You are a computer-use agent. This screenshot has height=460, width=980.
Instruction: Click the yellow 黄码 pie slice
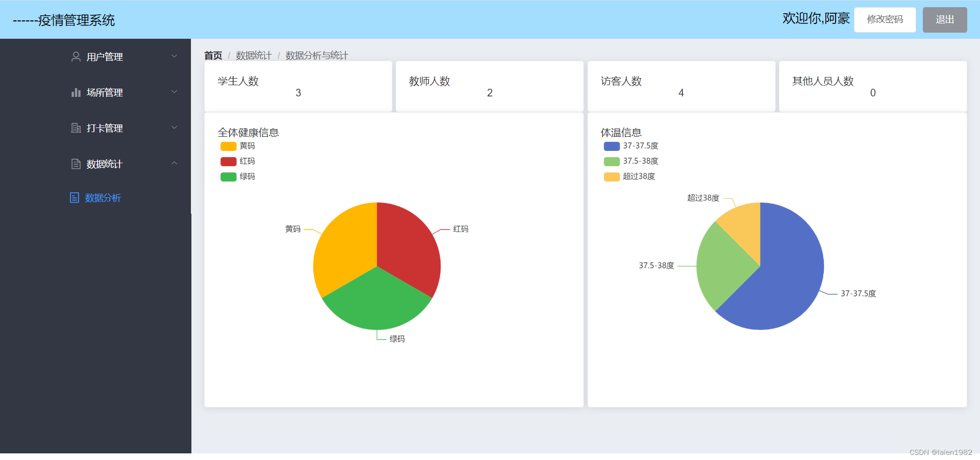click(x=346, y=247)
